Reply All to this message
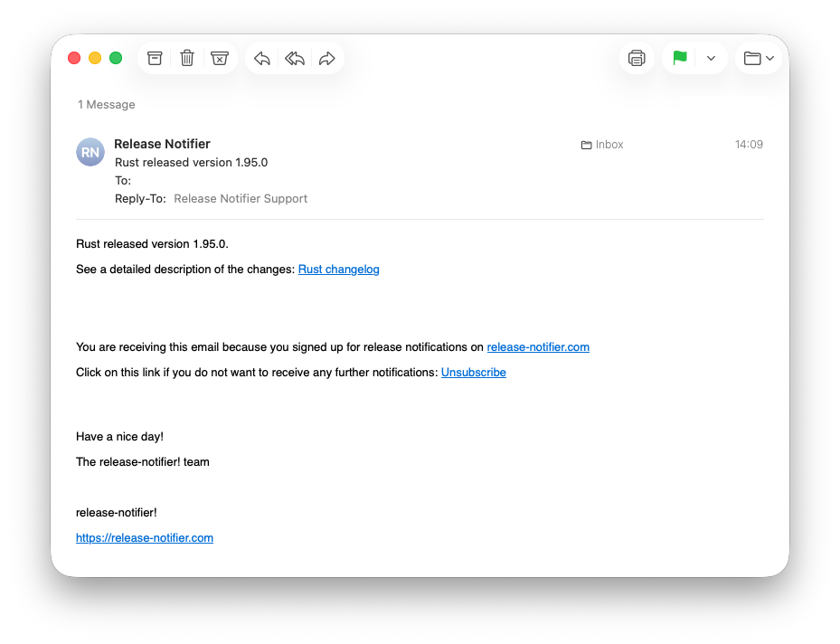This screenshot has height=644, width=840. pyautogui.click(x=295, y=58)
